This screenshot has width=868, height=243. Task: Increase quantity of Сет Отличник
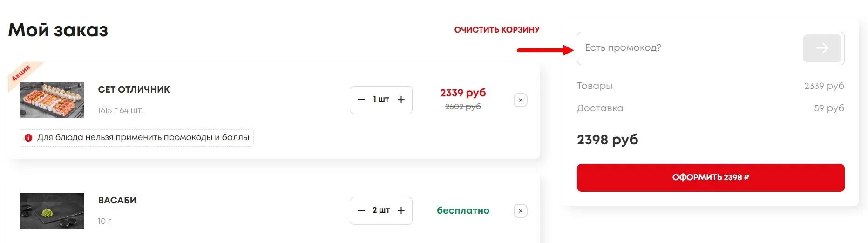click(401, 100)
